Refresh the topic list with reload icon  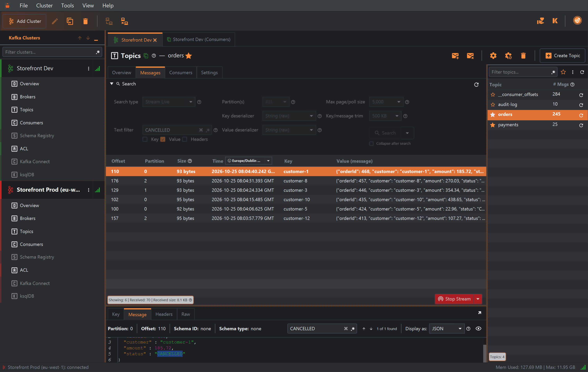582,72
